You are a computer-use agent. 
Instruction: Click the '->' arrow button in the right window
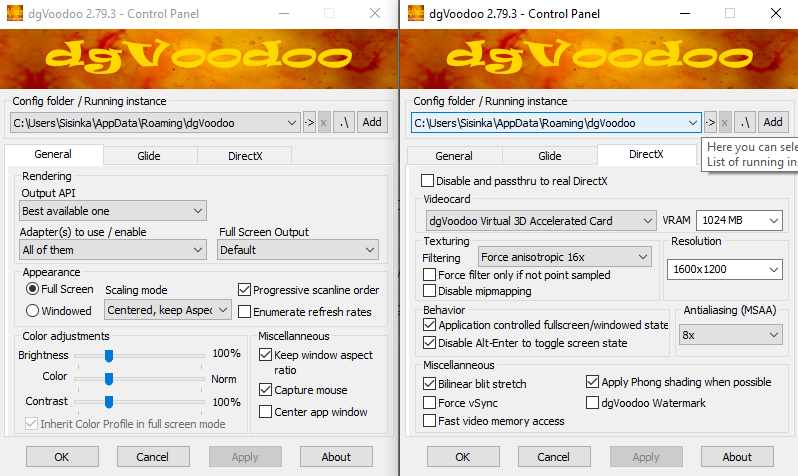(x=709, y=122)
